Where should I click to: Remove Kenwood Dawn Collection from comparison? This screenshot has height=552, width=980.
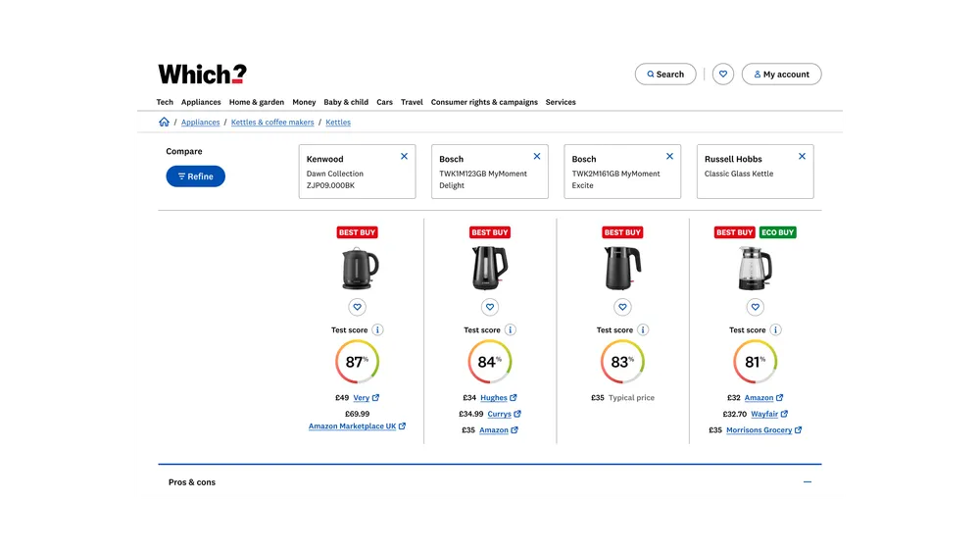coord(404,157)
